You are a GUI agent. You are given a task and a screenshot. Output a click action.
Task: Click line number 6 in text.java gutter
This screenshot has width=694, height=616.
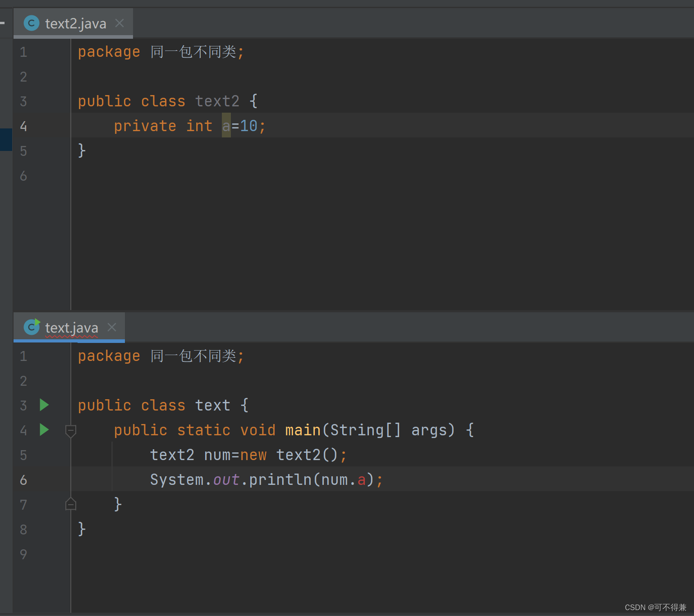pos(23,480)
